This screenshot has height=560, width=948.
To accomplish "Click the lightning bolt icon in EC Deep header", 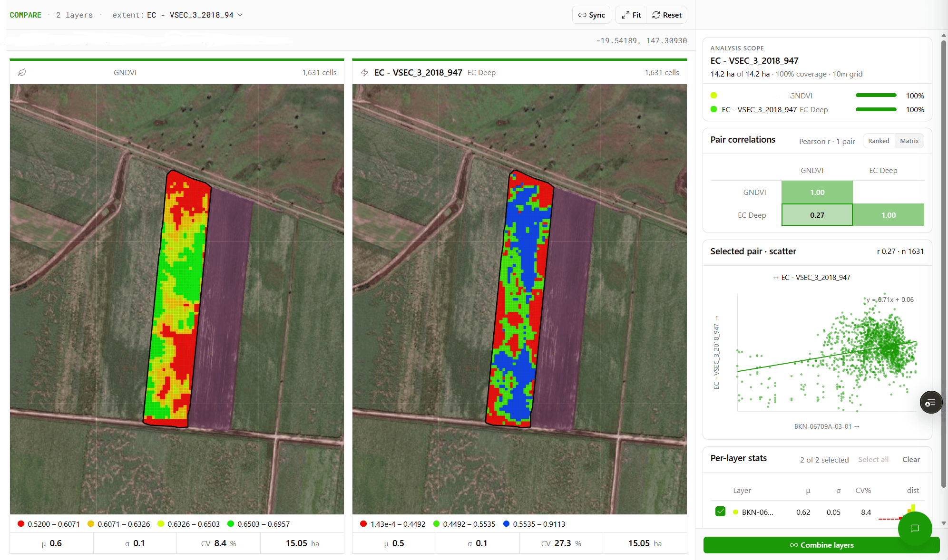I will pyautogui.click(x=364, y=72).
